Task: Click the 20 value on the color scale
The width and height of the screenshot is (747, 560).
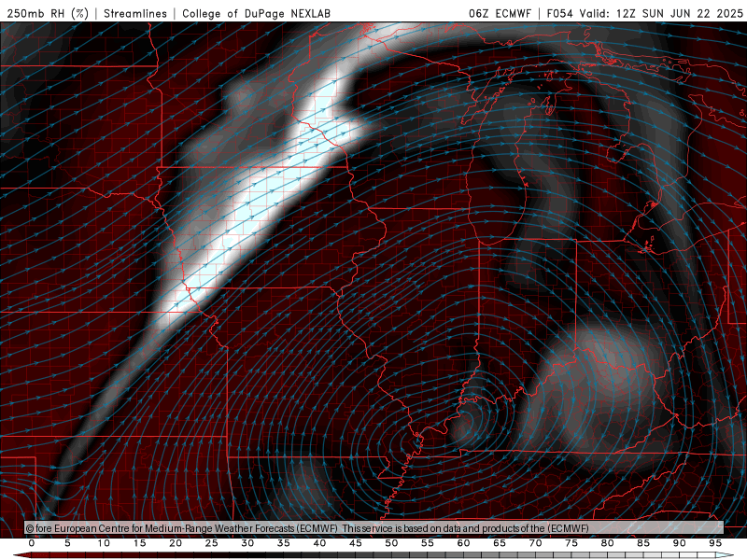Action: click(x=176, y=543)
